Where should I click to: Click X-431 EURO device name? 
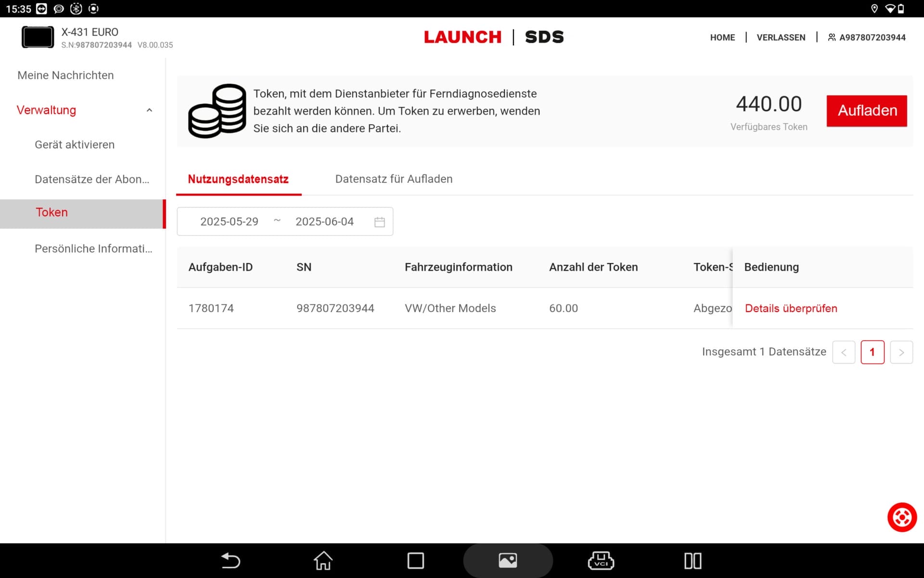(x=90, y=32)
